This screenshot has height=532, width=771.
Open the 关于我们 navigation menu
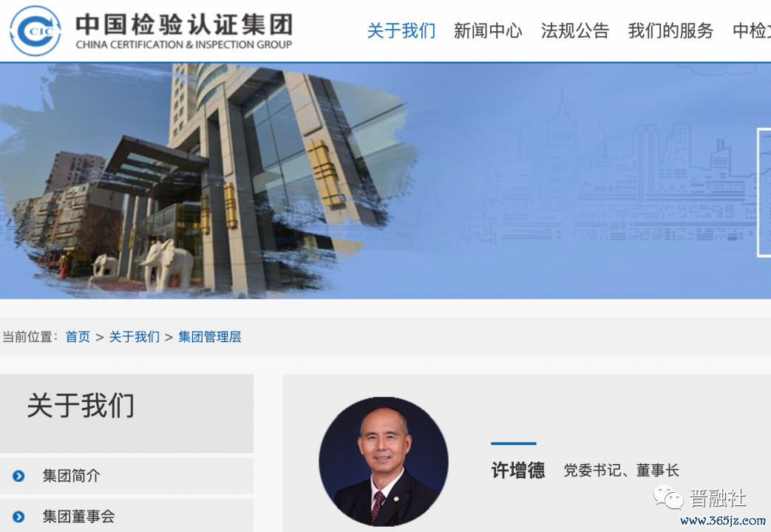401,31
